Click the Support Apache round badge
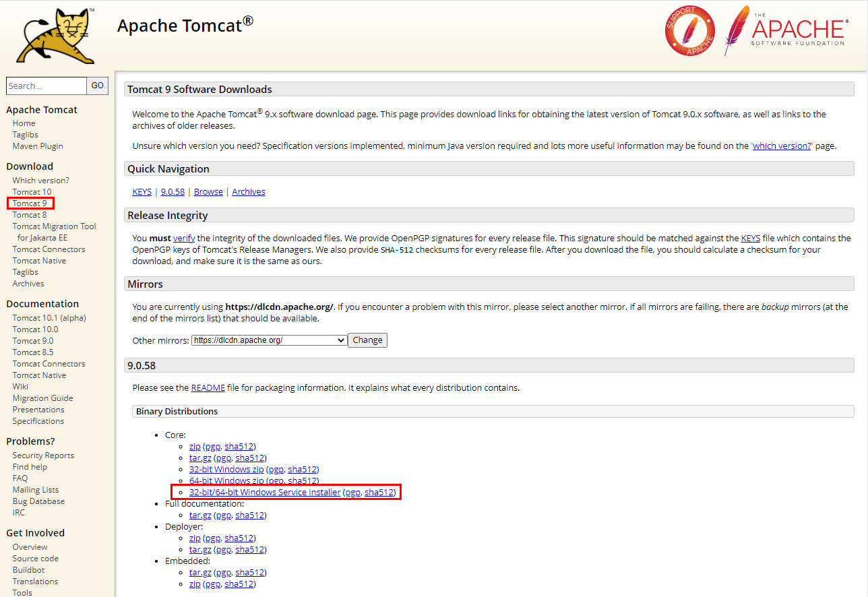This screenshot has height=597, width=868. (x=689, y=30)
